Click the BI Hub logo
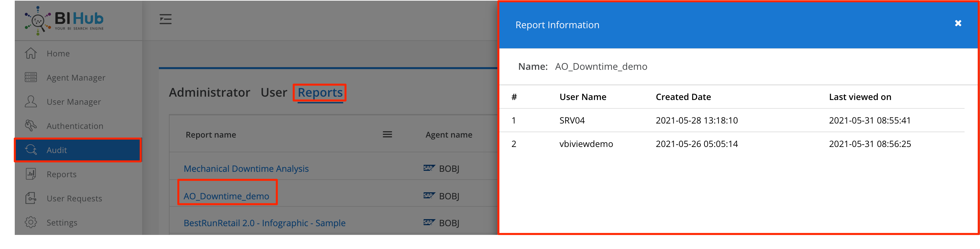The height and width of the screenshot is (249, 980). point(64,20)
